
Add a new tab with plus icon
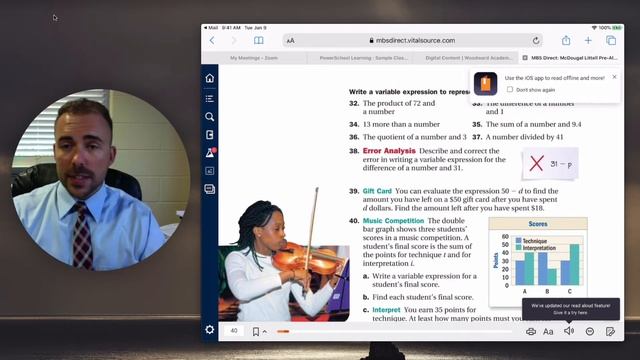(x=588, y=40)
